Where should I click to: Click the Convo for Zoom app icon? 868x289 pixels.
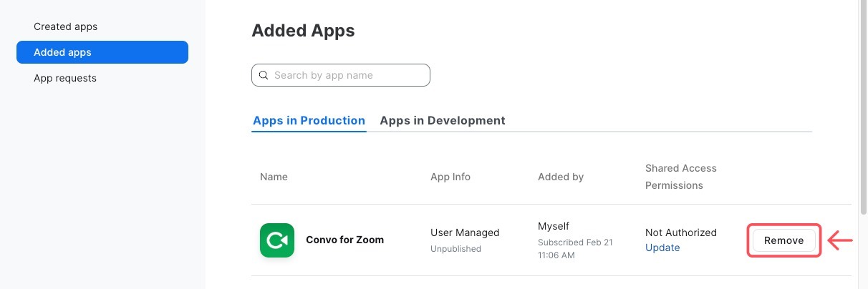pyautogui.click(x=276, y=240)
